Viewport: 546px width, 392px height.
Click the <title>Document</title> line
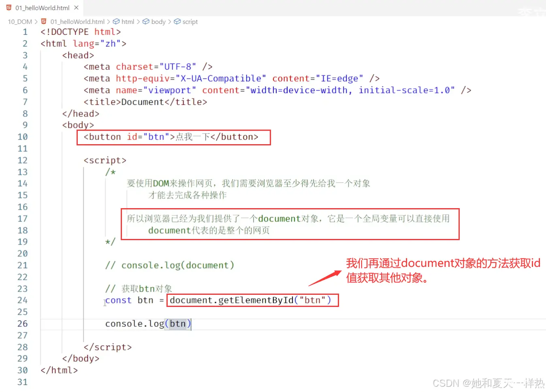(x=145, y=102)
